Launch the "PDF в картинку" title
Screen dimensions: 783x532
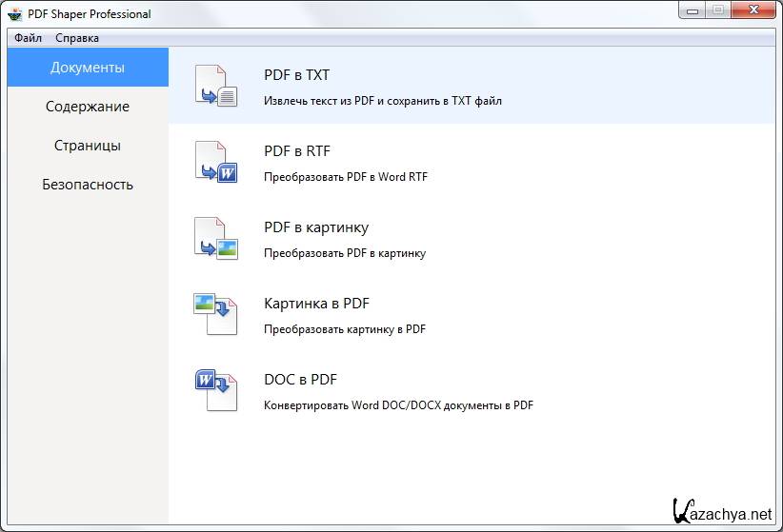[315, 227]
